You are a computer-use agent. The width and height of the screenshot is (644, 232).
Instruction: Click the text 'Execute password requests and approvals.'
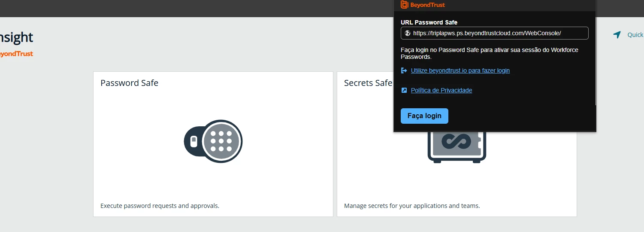(160, 206)
